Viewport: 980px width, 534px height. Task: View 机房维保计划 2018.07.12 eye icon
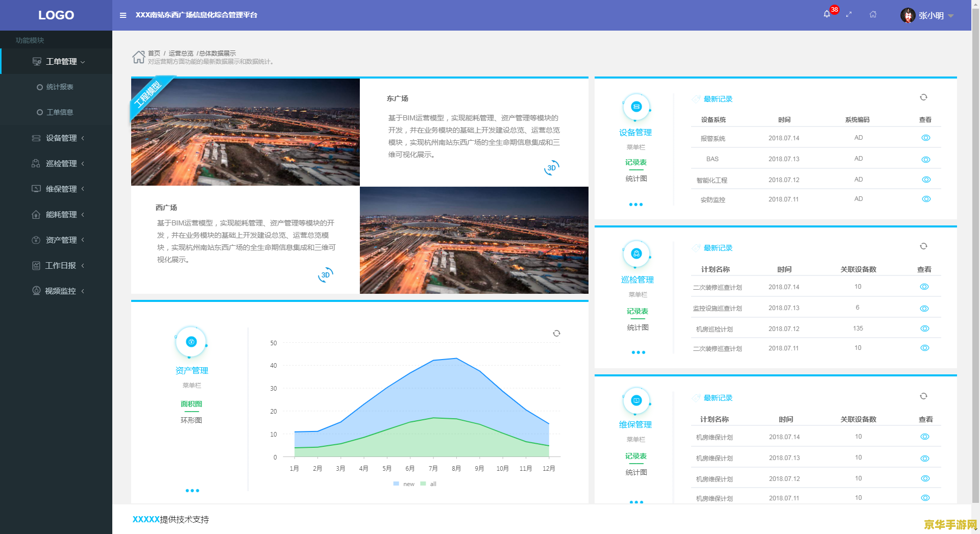(925, 478)
